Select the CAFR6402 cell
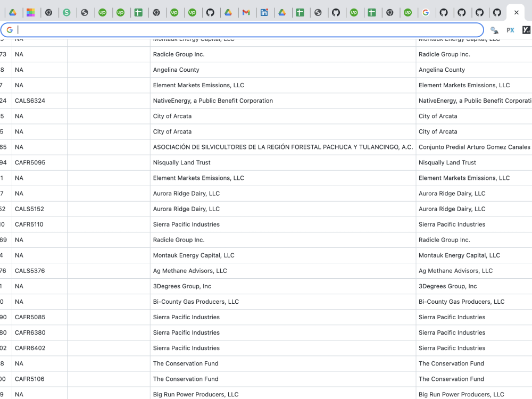The width and height of the screenshot is (532, 399). click(x=39, y=348)
